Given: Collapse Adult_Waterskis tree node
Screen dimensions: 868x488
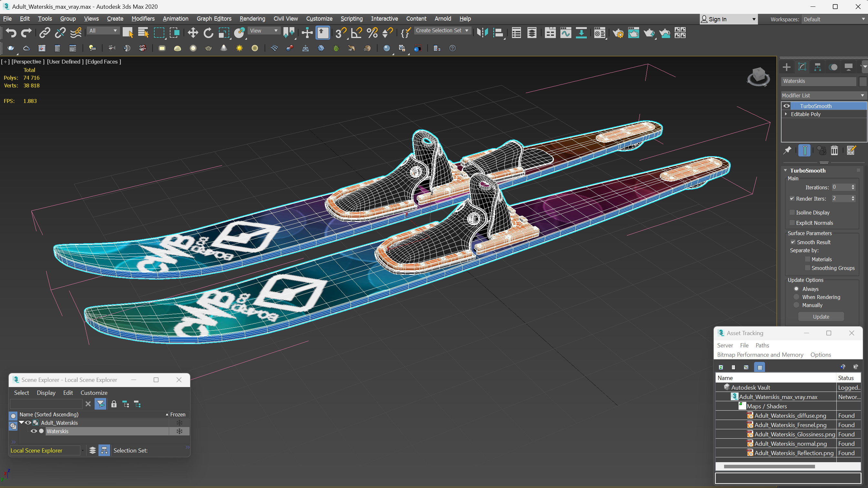Looking at the screenshot, I should [22, 423].
